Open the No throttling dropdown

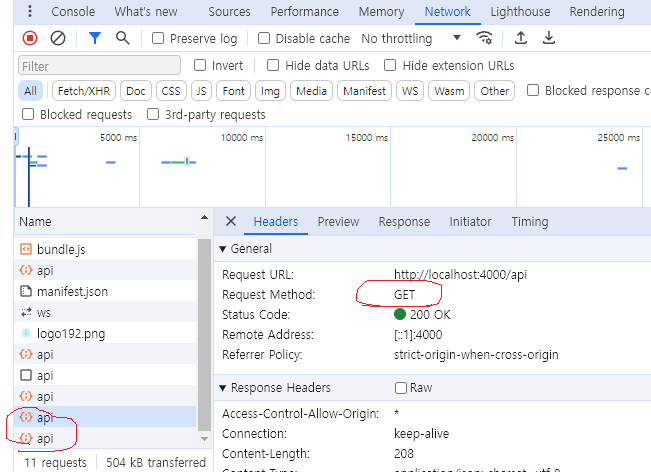point(411,38)
